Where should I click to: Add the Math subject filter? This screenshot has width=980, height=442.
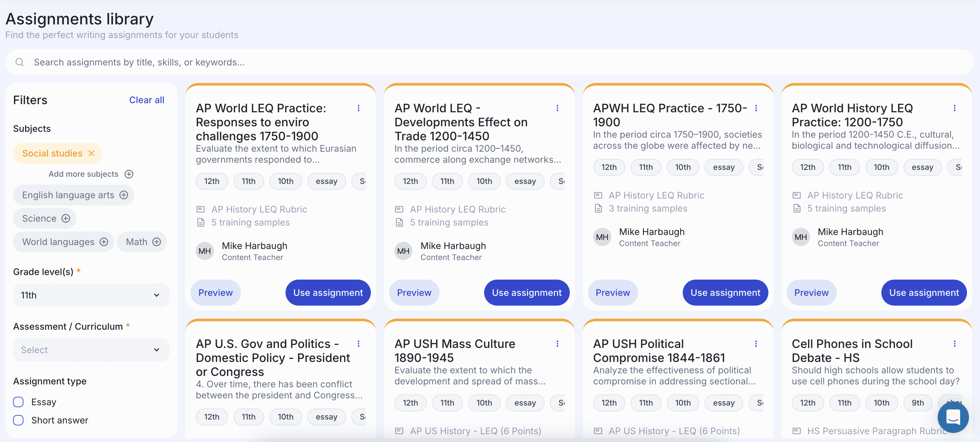pos(156,242)
